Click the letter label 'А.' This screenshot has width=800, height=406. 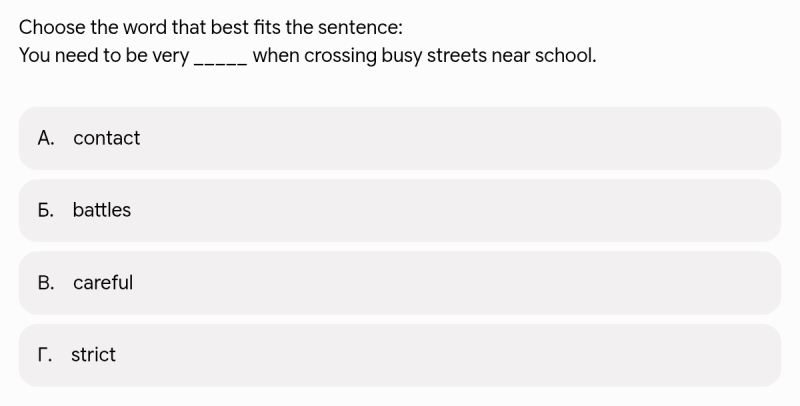46,138
